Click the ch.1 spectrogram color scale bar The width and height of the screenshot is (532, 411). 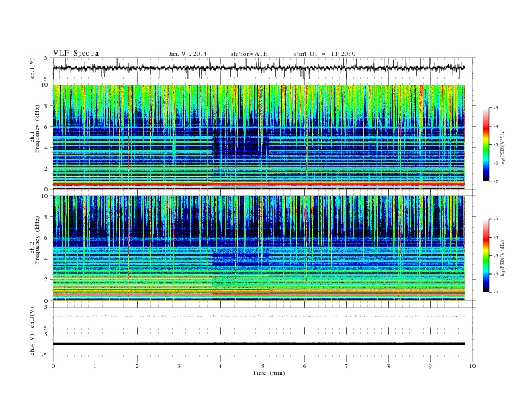tap(486, 144)
